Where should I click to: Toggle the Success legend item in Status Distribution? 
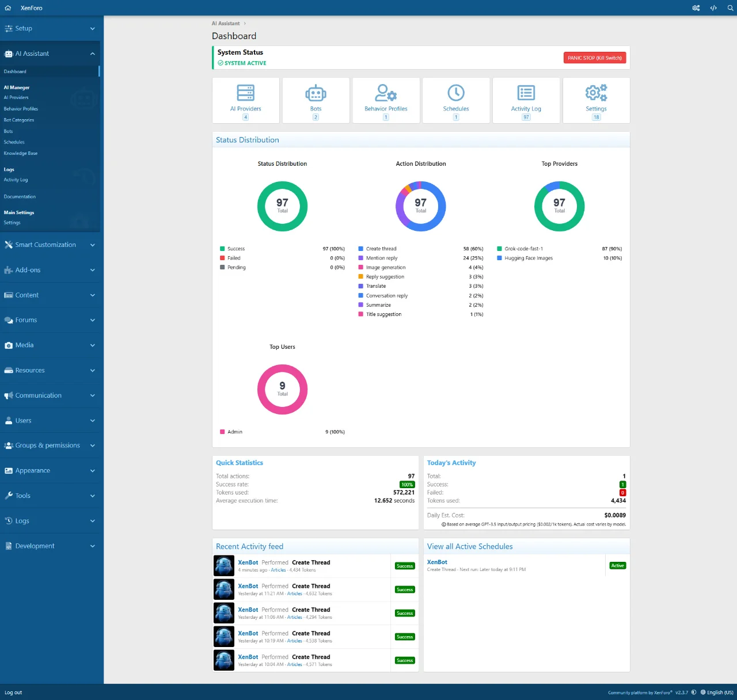(x=235, y=249)
